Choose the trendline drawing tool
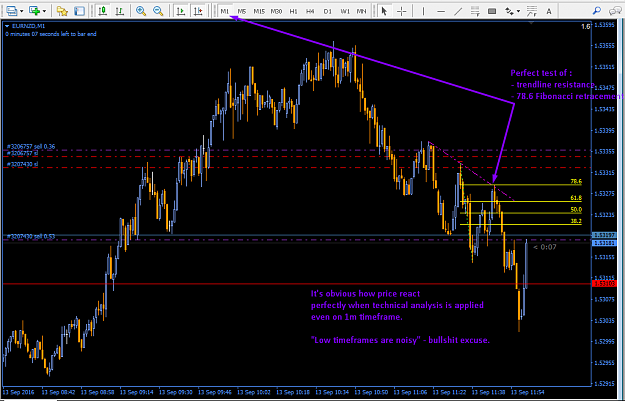The image size is (625, 401). 458,11
